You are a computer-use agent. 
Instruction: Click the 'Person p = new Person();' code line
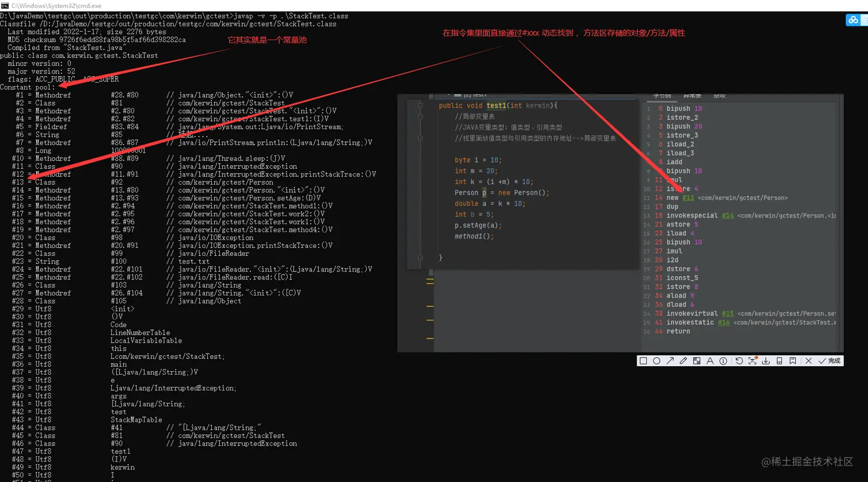coord(502,193)
